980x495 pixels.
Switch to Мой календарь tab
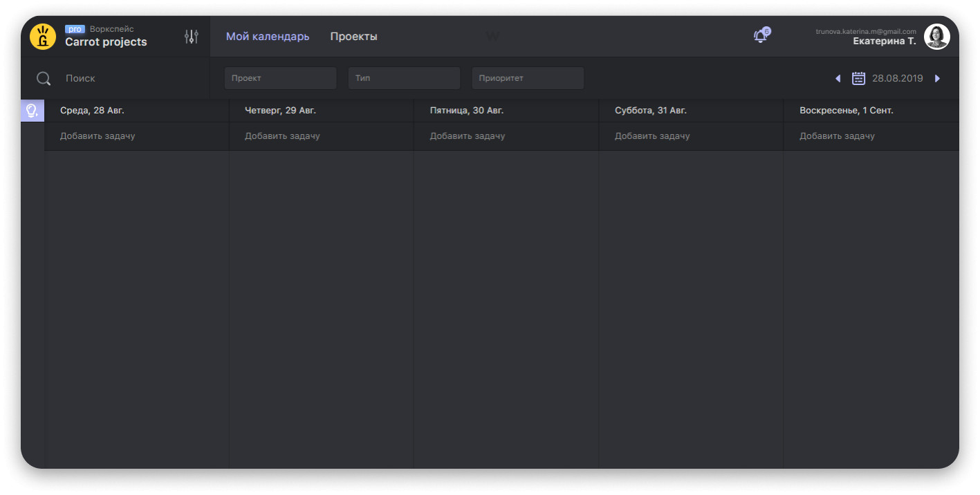coord(268,37)
